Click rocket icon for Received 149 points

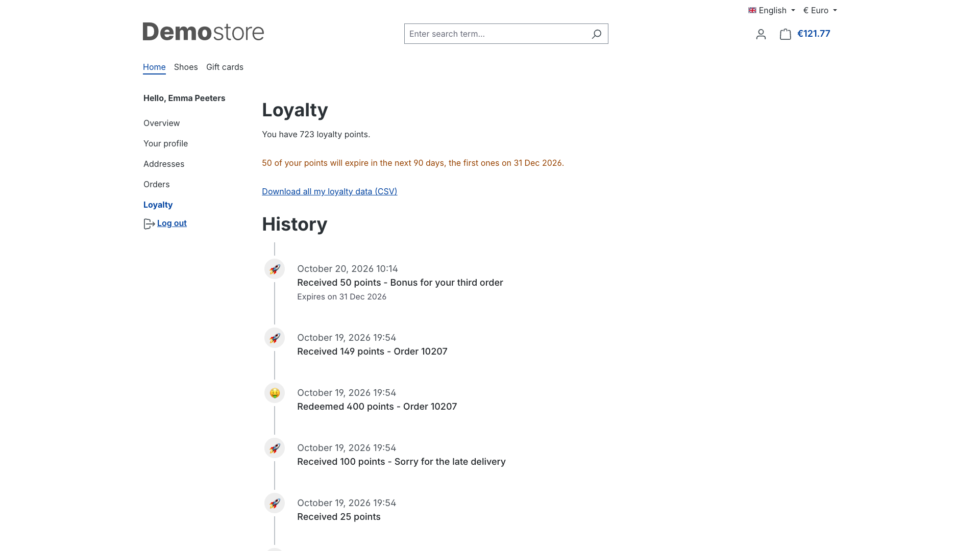click(275, 338)
